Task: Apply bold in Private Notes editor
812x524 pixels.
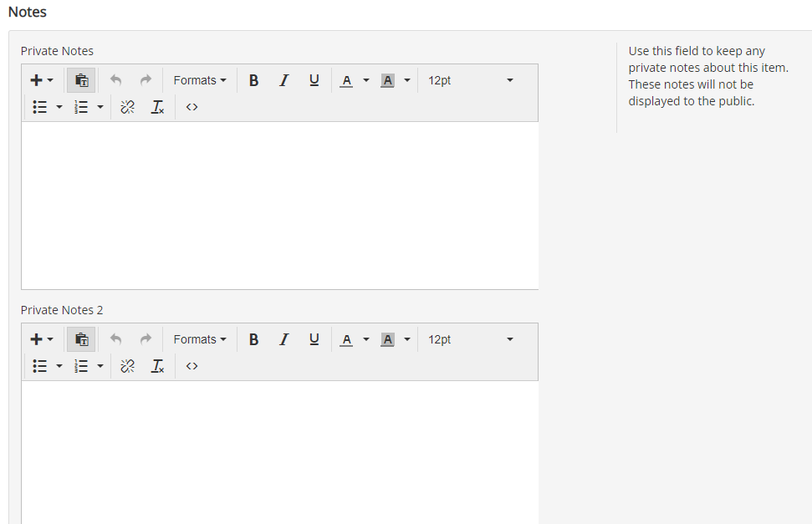Action: 253,80
